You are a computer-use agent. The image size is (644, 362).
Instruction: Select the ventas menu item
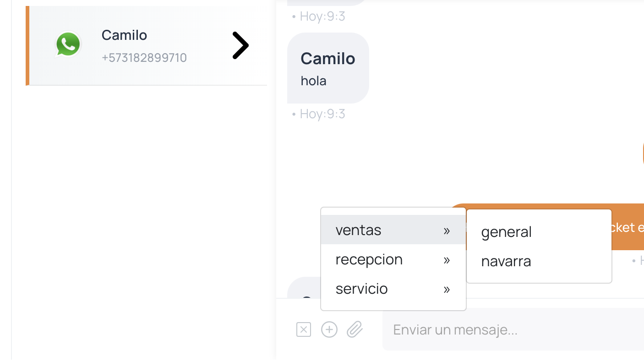click(358, 230)
